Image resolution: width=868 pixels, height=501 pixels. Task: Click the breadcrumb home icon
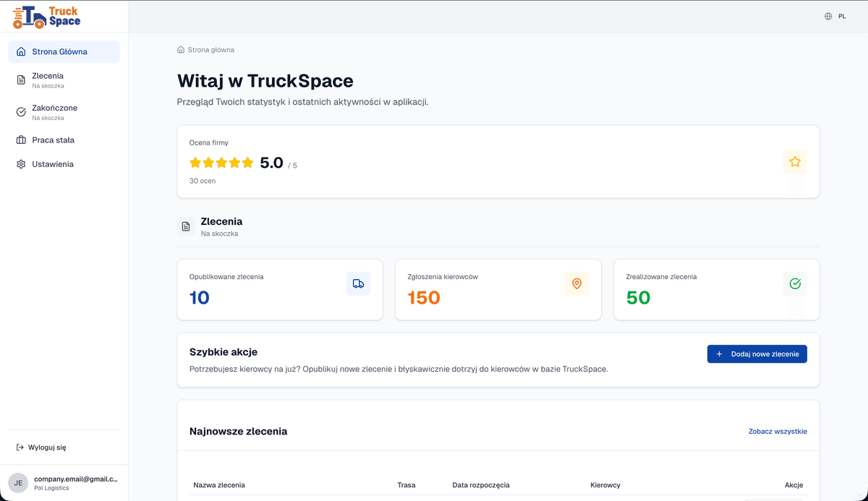point(181,50)
